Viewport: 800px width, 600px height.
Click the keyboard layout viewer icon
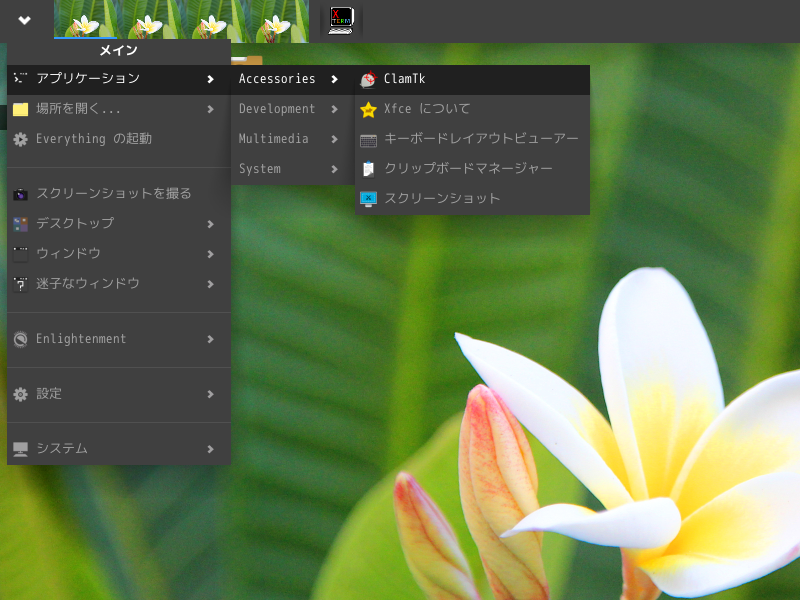(x=368, y=140)
